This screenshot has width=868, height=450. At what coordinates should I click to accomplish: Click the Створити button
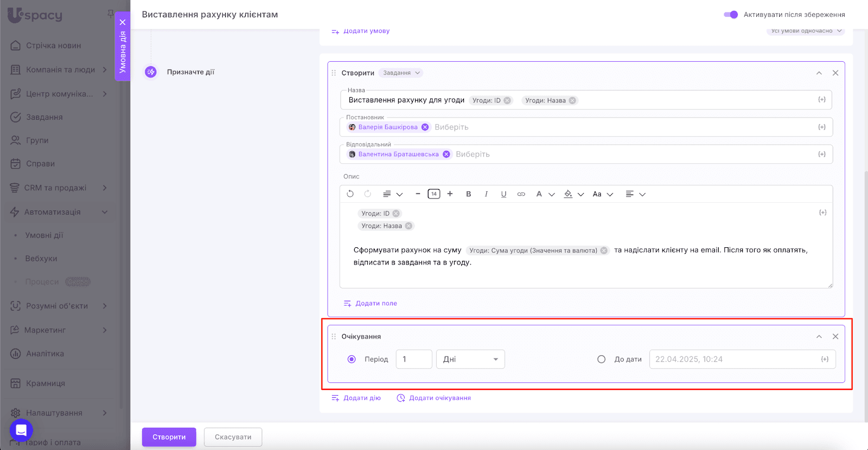pos(169,437)
